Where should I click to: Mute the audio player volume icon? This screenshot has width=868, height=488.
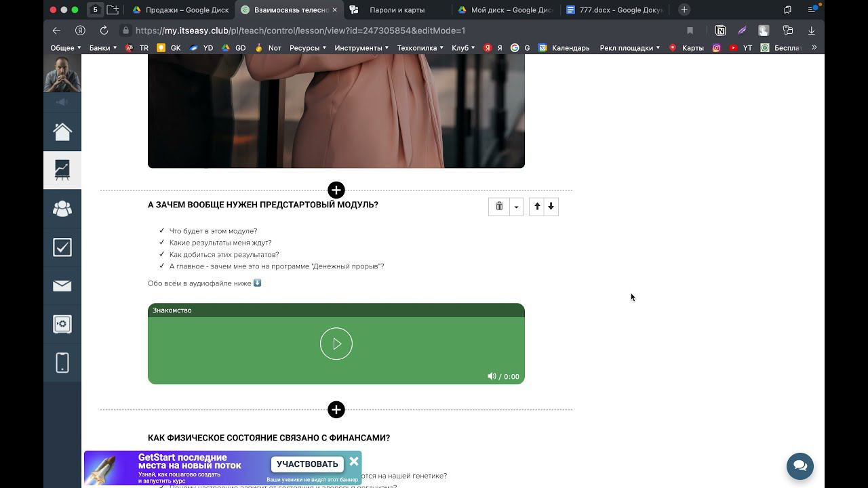(492, 376)
